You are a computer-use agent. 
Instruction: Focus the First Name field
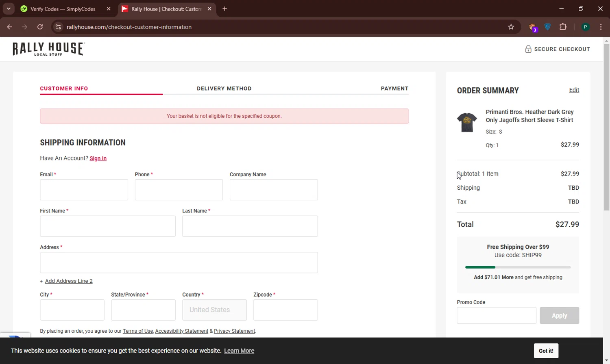[108, 226]
